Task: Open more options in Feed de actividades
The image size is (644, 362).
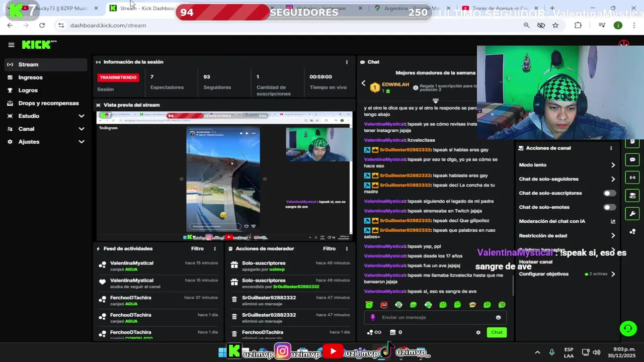Action: pos(215,249)
